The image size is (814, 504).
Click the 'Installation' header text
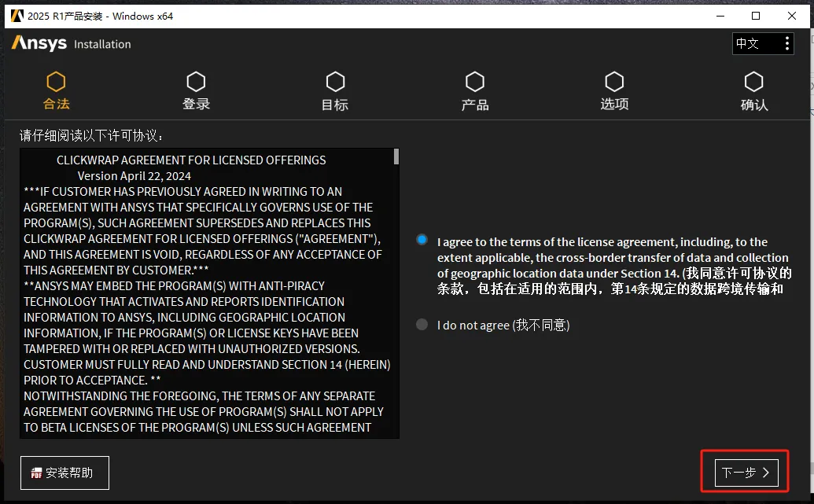[x=102, y=44]
